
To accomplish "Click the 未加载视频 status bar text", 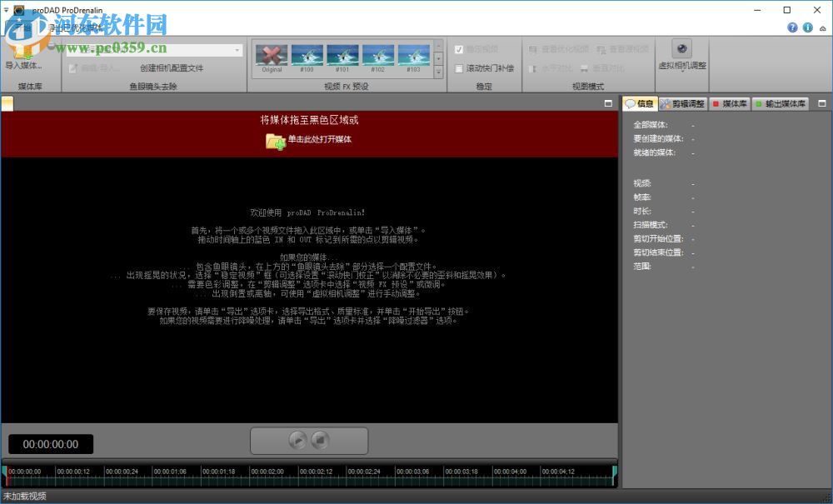I will (24, 496).
